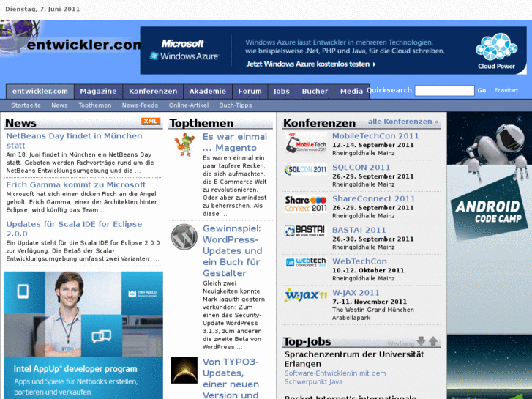Open the BASTA! 2011 conference link
The width and height of the screenshot is (532, 399).
(x=359, y=230)
